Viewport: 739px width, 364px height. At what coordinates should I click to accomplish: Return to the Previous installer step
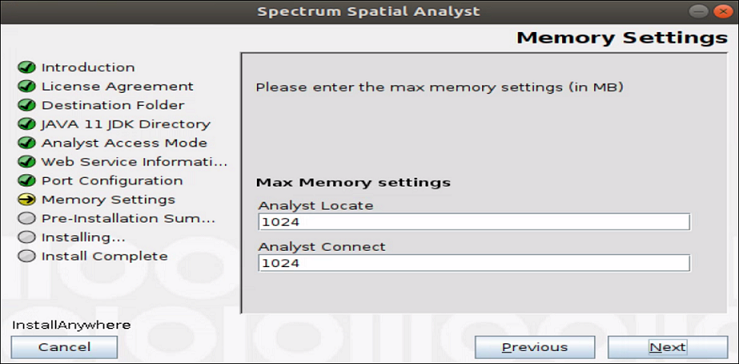click(x=535, y=347)
